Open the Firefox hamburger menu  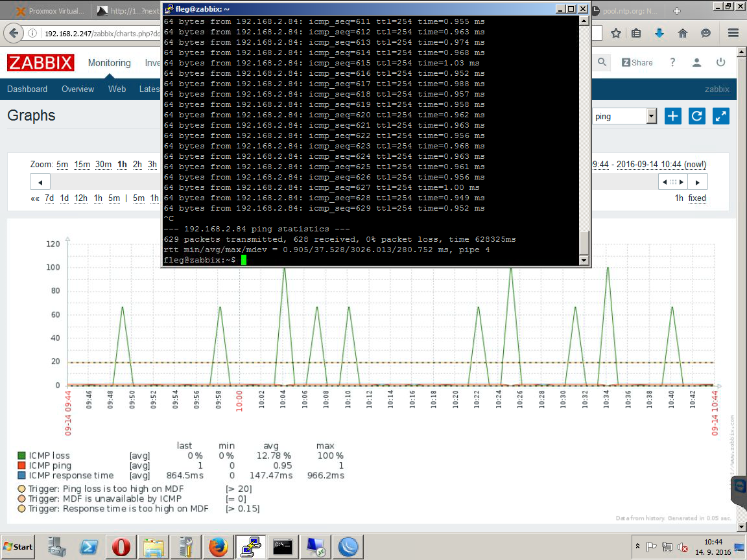pyautogui.click(x=733, y=33)
